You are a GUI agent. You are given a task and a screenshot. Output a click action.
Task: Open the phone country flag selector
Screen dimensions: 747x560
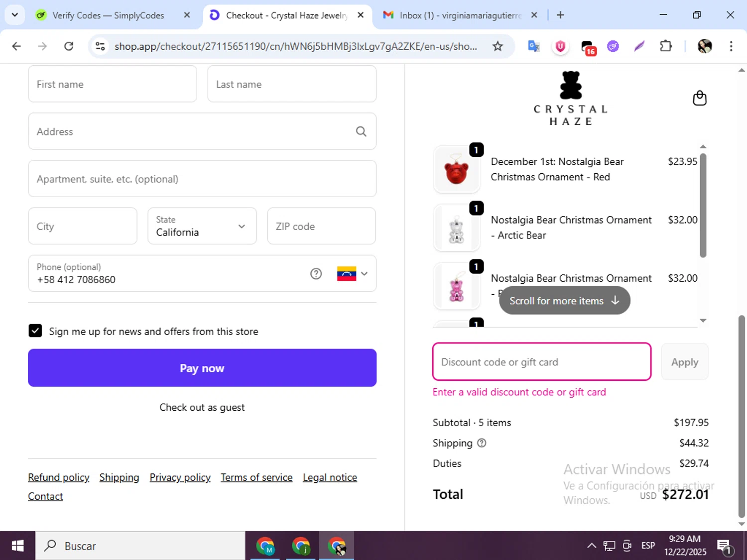(352, 274)
